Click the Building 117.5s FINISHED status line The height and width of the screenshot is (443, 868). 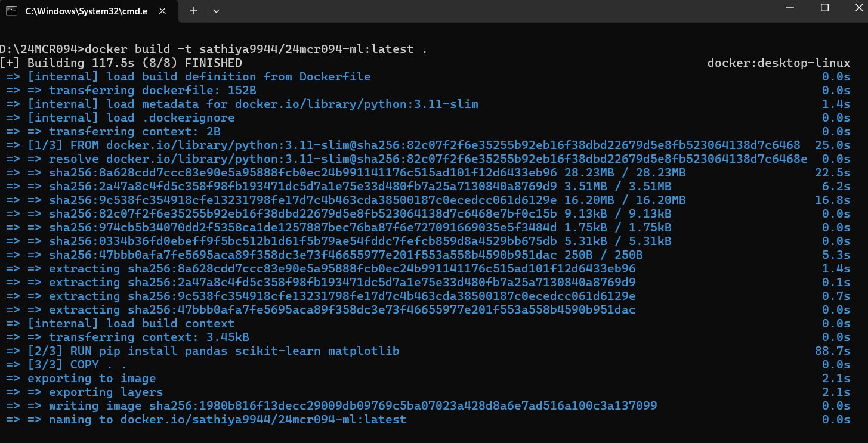(x=121, y=63)
